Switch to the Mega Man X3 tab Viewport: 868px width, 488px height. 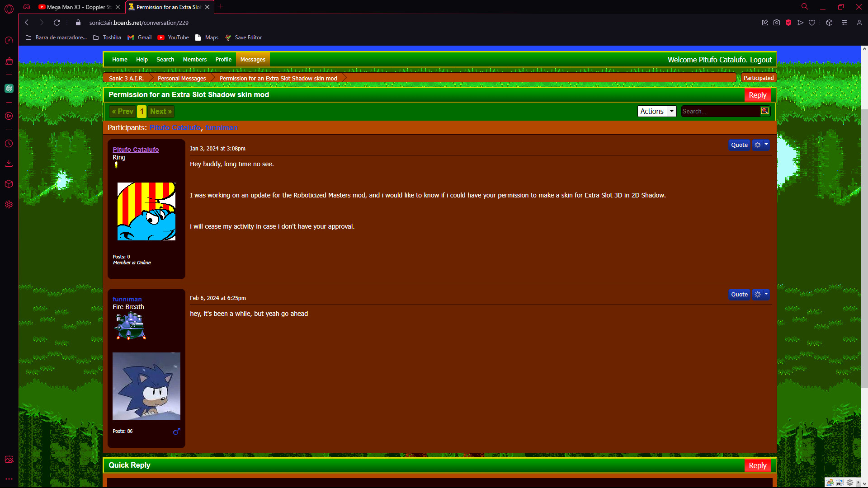tap(77, 7)
